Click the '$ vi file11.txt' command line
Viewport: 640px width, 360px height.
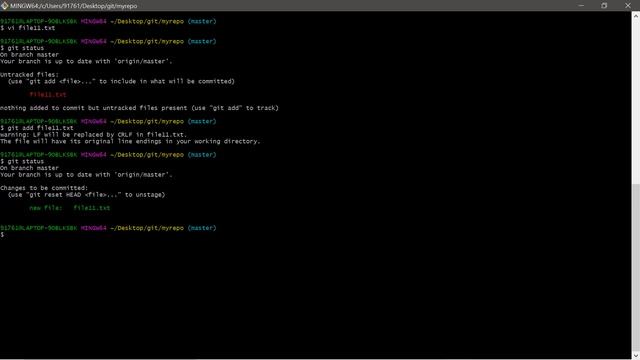pyautogui.click(x=28, y=28)
